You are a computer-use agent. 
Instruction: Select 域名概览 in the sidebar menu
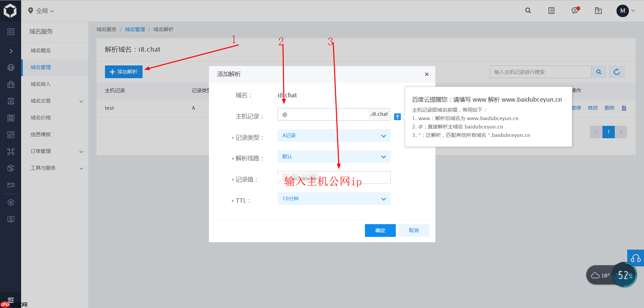click(41, 50)
